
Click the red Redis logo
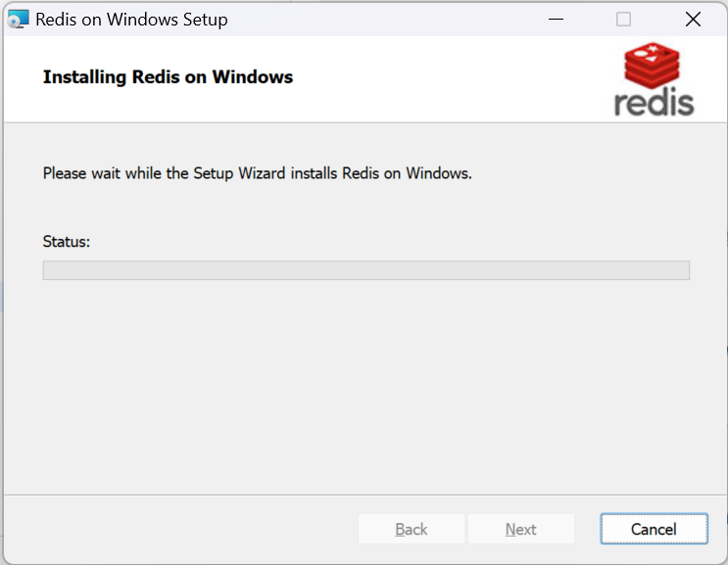tap(654, 79)
